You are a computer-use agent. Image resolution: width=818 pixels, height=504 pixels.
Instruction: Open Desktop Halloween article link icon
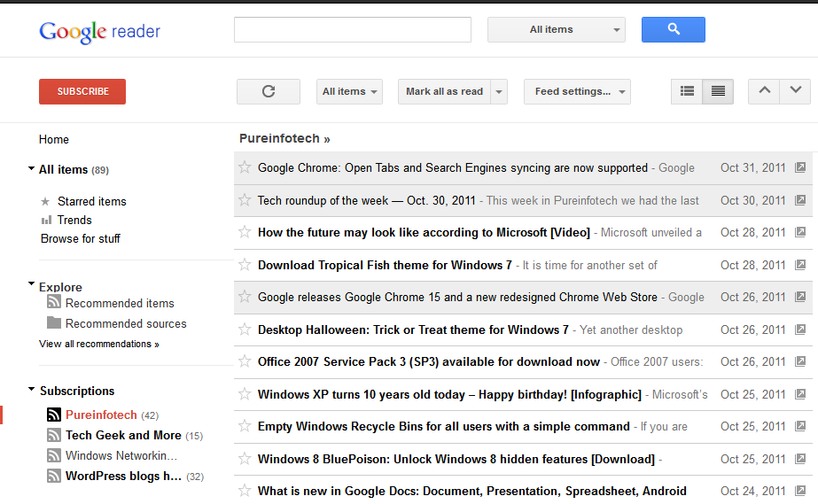coord(799,330)
